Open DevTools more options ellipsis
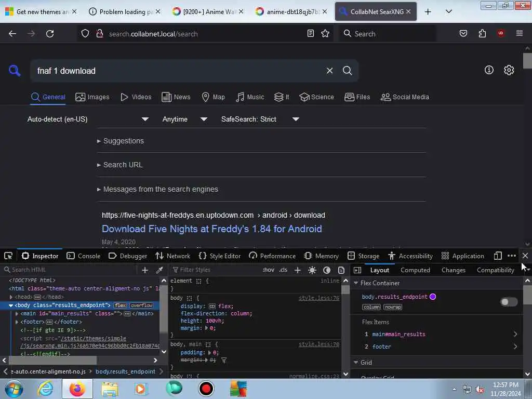 [x=512, y=256]
